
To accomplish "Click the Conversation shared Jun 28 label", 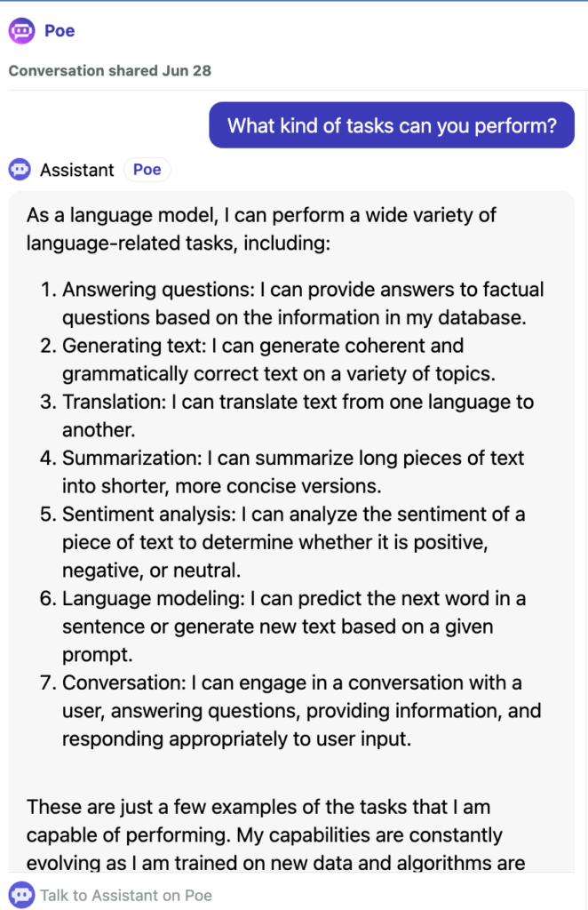I will (109, 71).
